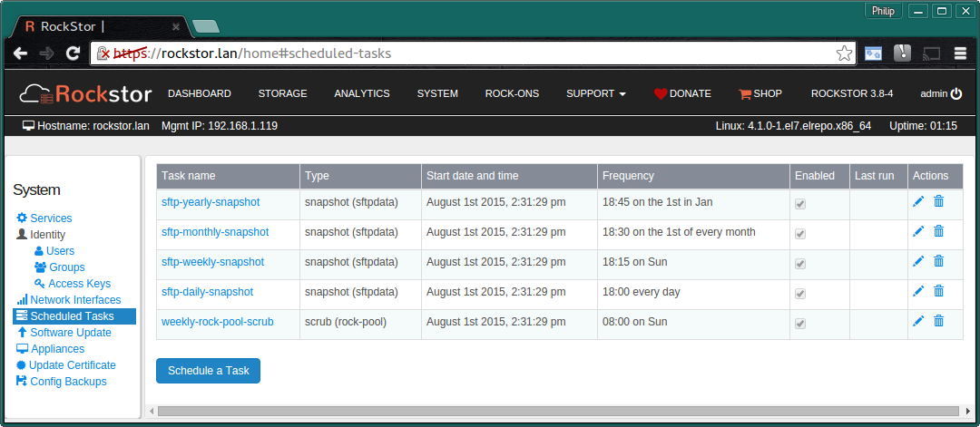980x427 pixels.
Task: Click the browser extension icon beside the bookmark star
Action: [x=873, y=53]
